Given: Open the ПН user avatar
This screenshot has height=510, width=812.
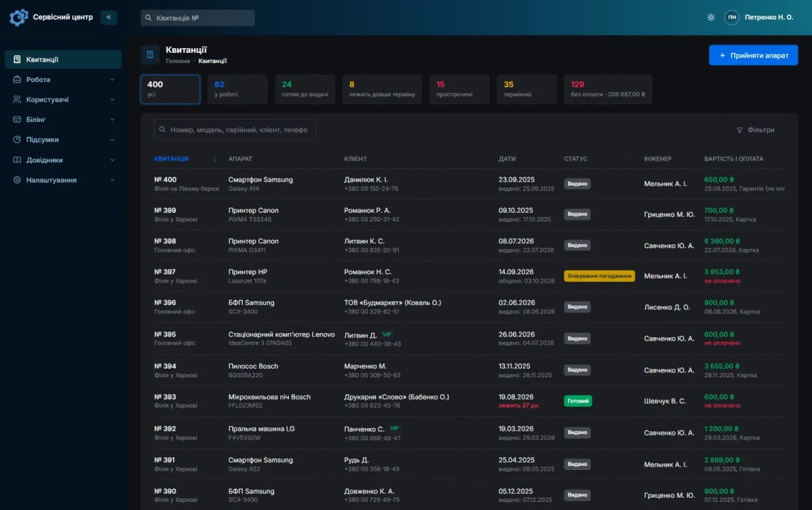Looking at the screenshot, I should [731, 18].
